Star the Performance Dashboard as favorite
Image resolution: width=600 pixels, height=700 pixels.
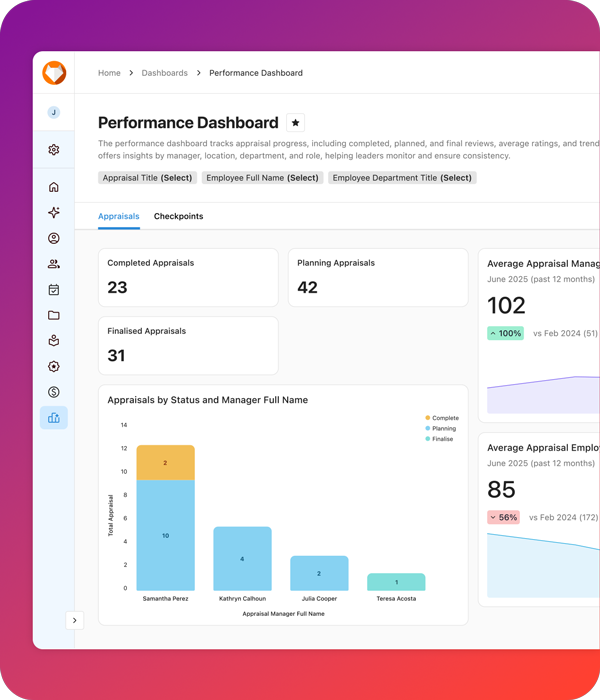(x=295, y=123)
